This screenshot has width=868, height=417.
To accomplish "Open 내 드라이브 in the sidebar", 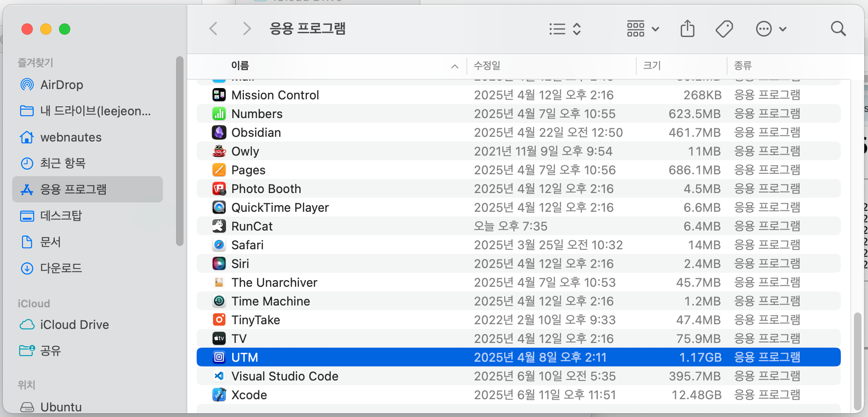I will click(88, 111).
